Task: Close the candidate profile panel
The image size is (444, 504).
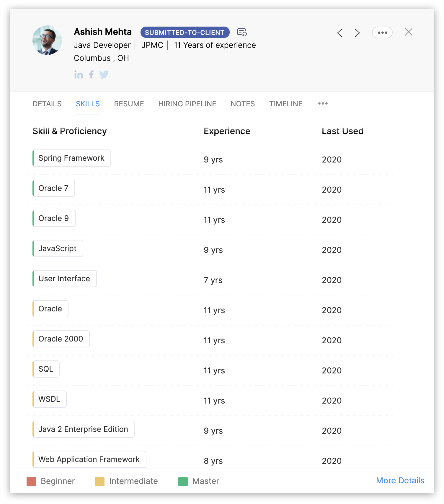Action: [x=409, y=32]
